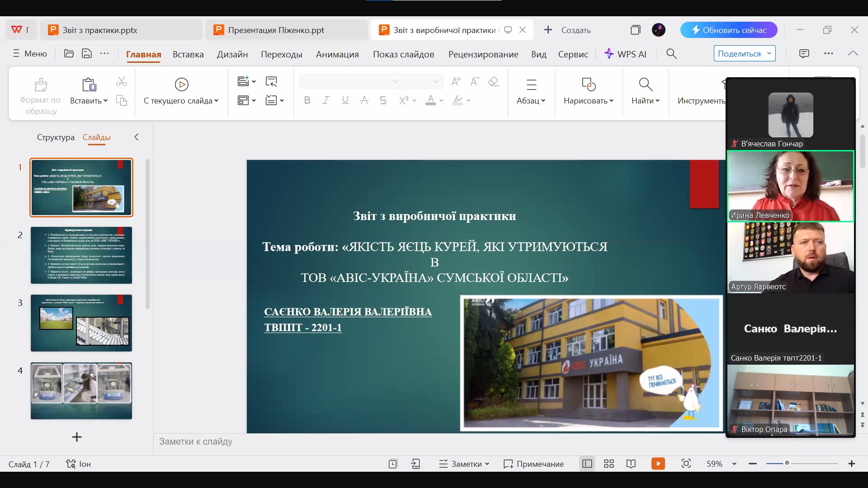The image size is (868, 488).
Task: Open the Дизайн ribbon tab
Action: click(232, 54)
